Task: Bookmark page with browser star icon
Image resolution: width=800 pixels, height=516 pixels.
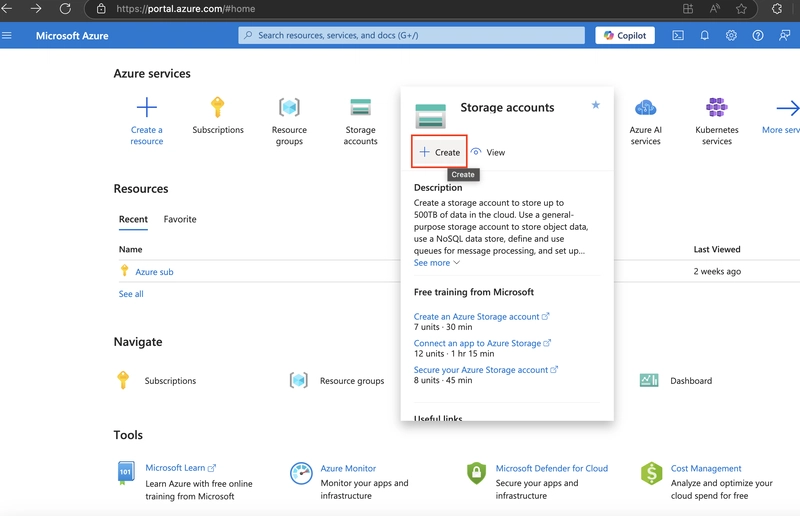Action: coord(741,9)
